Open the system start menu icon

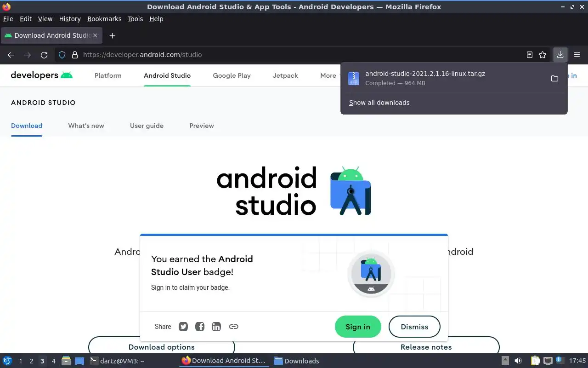7,361
